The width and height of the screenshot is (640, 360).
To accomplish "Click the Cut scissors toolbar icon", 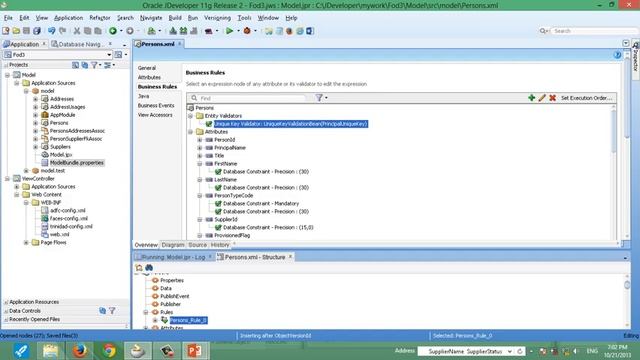I will pyautogui.click(x=77, y=31).
